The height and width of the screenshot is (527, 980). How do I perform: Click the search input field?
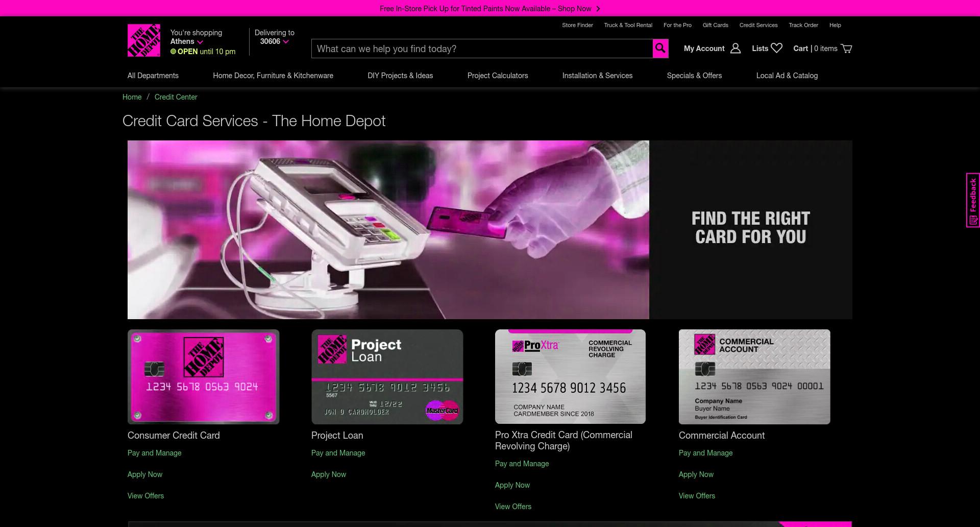482,49
